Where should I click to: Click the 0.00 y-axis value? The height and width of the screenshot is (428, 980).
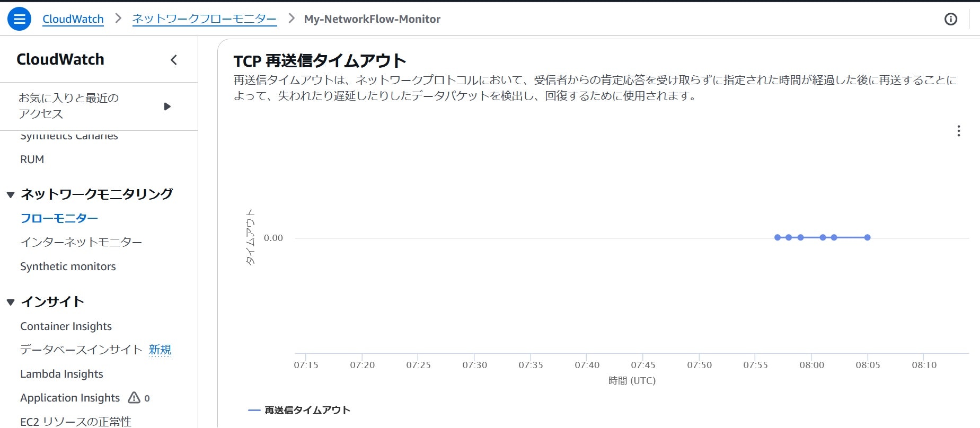click(x=273, y=238)
